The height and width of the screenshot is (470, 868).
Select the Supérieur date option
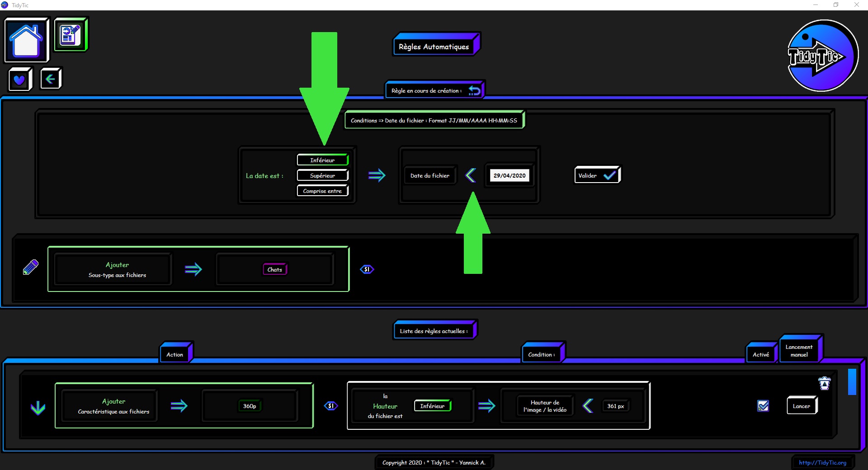point(322,175)
